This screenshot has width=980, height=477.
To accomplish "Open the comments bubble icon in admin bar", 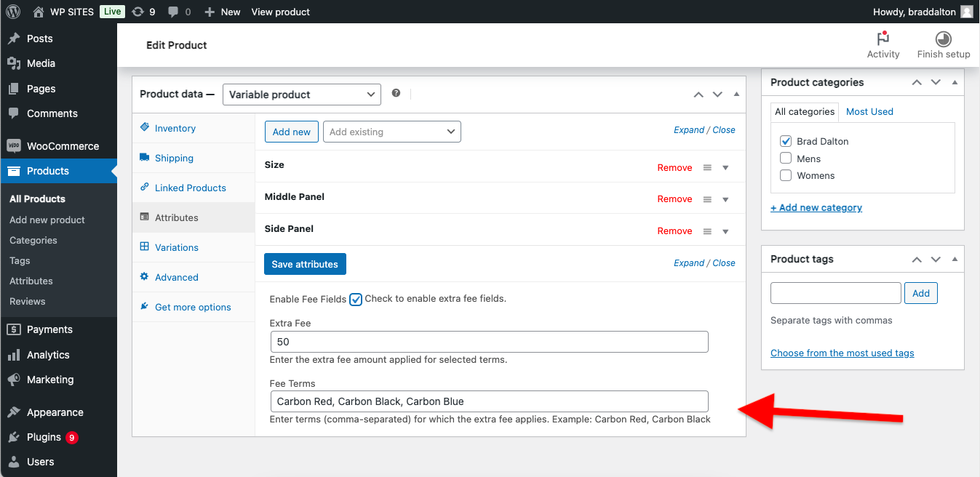I will coord(173,12).
